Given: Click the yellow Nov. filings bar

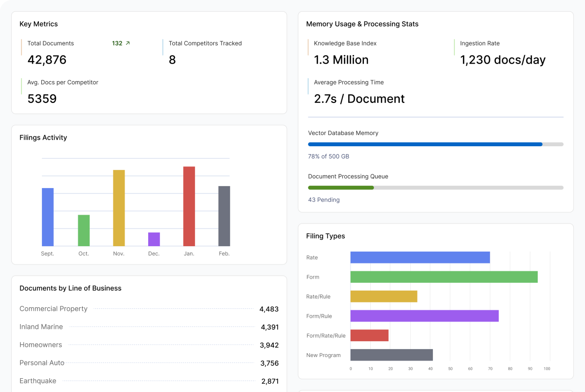Looking at the screenshot, I should coord(119,208).
